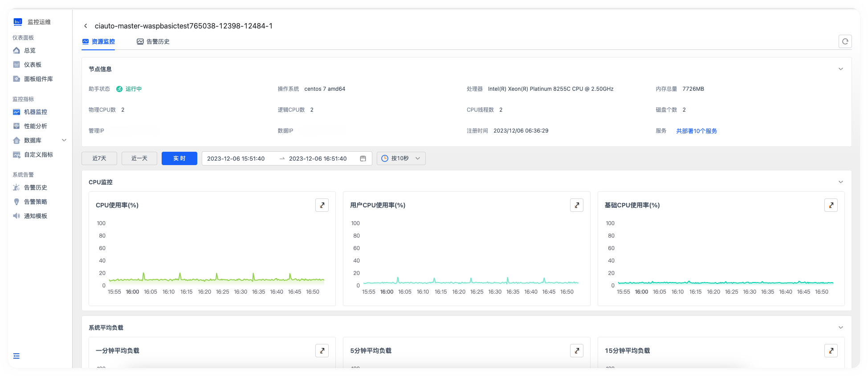Screen dimensions: 868x376
Task: Collapse the CPU监控 section
Action: click(x=841, y=182)
